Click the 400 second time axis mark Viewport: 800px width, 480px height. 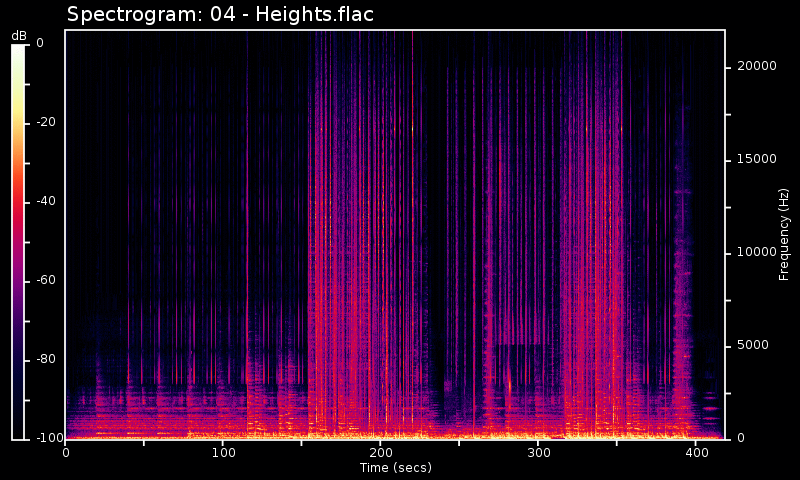(697, 452)
